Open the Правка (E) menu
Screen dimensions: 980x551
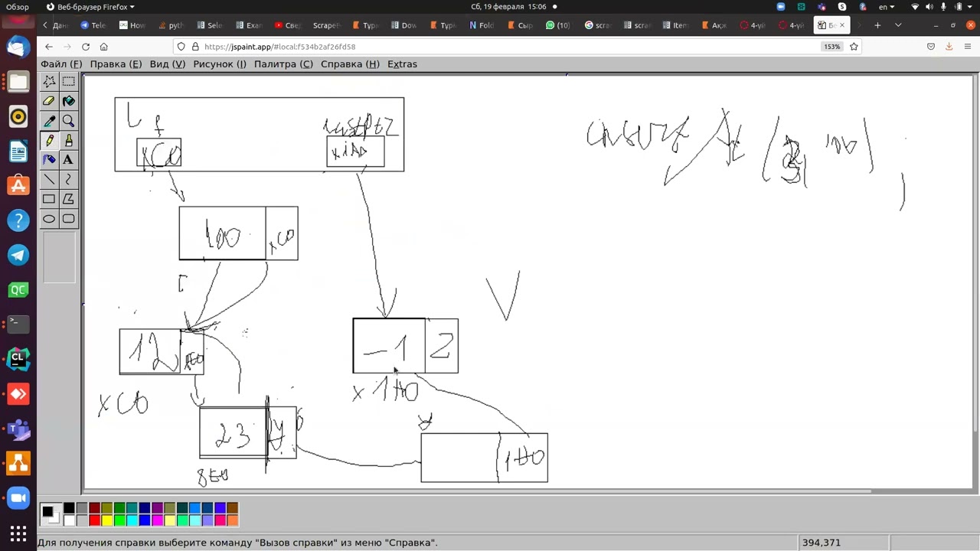pos(116,64)
